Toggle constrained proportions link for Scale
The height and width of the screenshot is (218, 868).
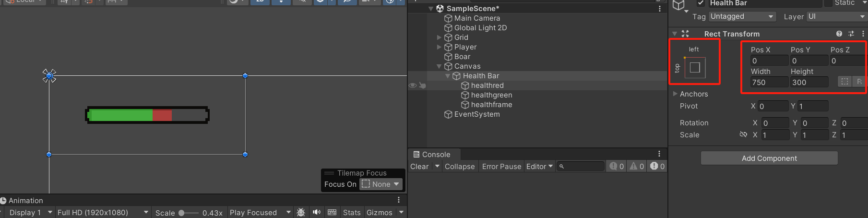click(x=743, y=135)
